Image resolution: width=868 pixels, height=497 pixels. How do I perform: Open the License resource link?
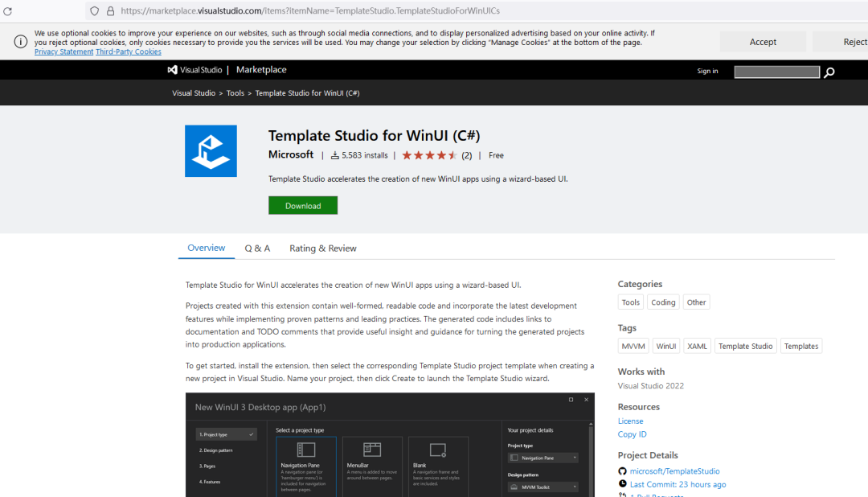coord(631,421)
